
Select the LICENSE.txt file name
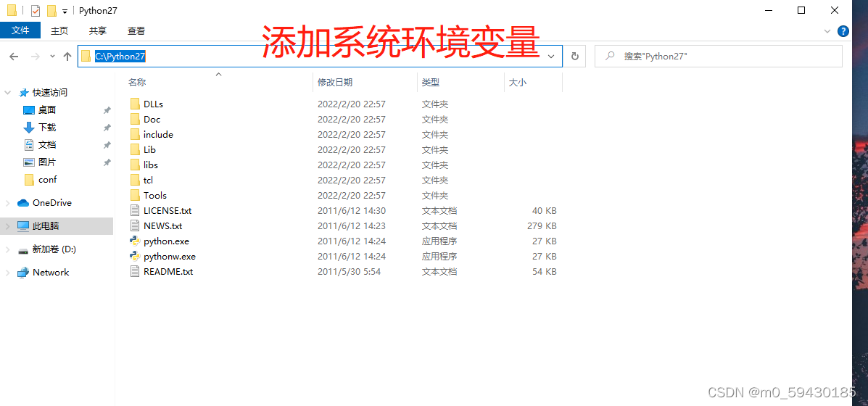(168, 211)
